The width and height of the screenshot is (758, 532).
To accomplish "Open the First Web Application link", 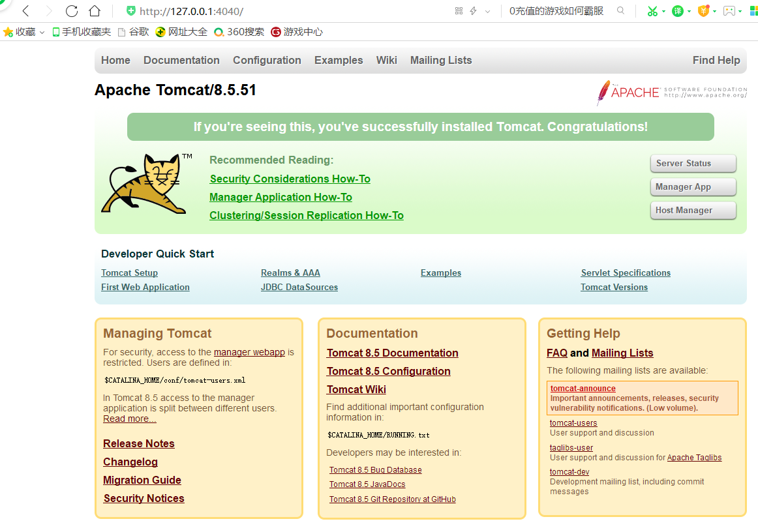I will point(145,287).
